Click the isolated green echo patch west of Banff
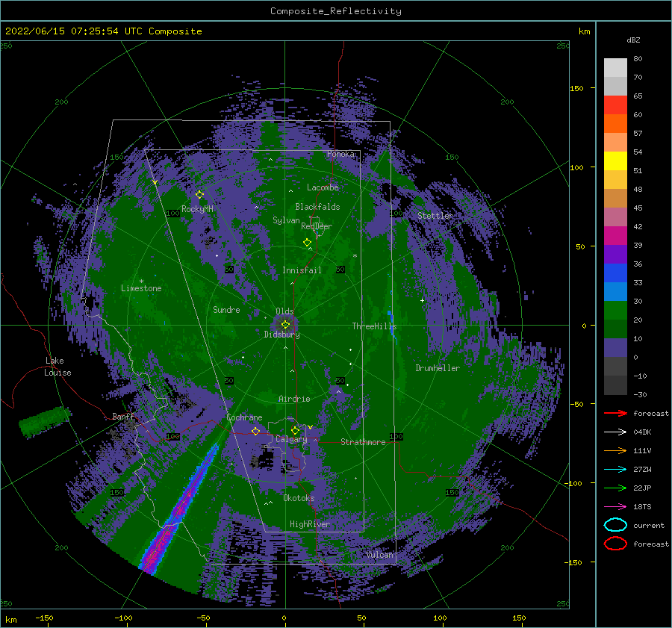This screenshot has width=672, height=628. tap(45, 422)
